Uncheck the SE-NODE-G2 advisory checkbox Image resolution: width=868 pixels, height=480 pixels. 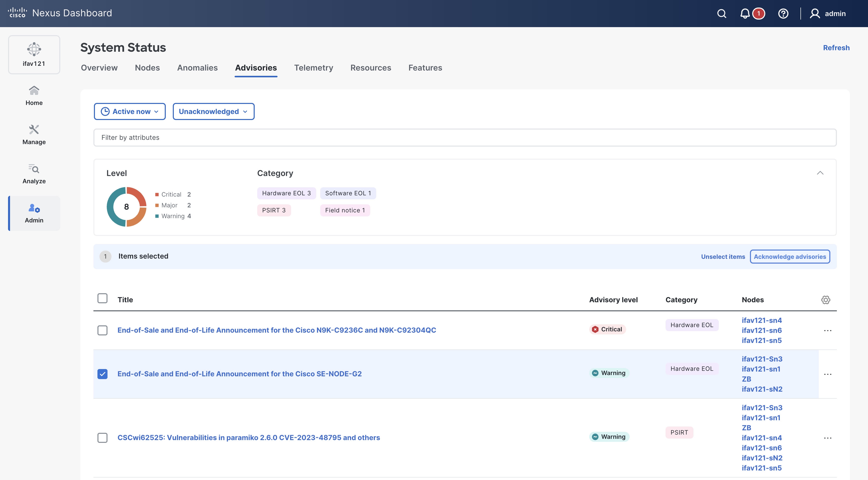[x=102, y=374]
